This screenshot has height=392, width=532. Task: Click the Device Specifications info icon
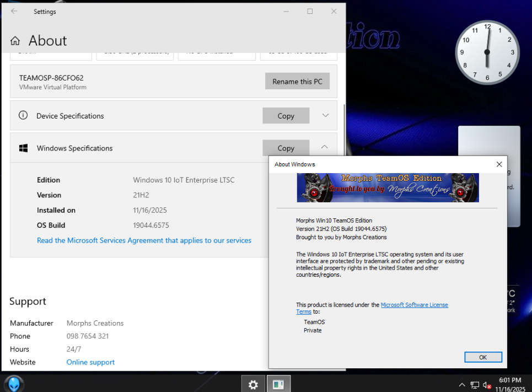(23, 116)
